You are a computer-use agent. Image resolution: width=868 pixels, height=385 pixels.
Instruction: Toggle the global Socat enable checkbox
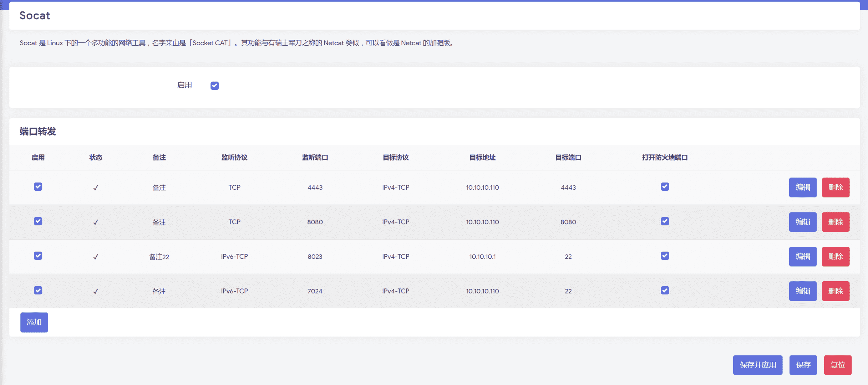pos(214,86)
